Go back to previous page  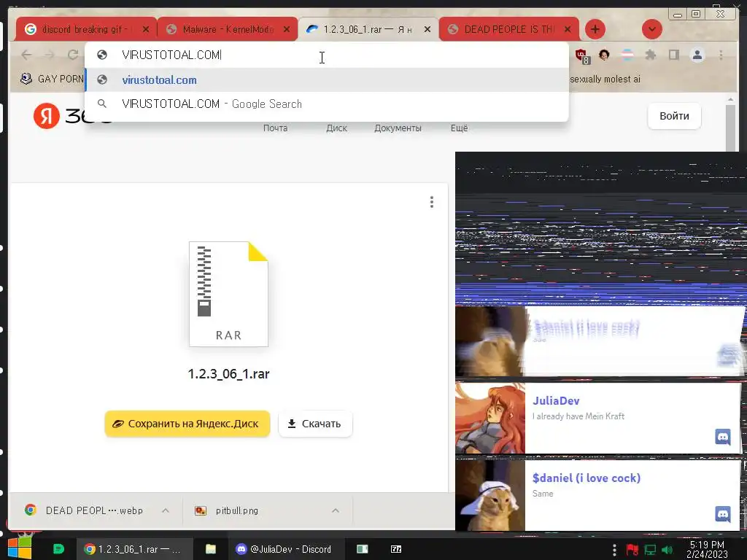pos(27,55)
